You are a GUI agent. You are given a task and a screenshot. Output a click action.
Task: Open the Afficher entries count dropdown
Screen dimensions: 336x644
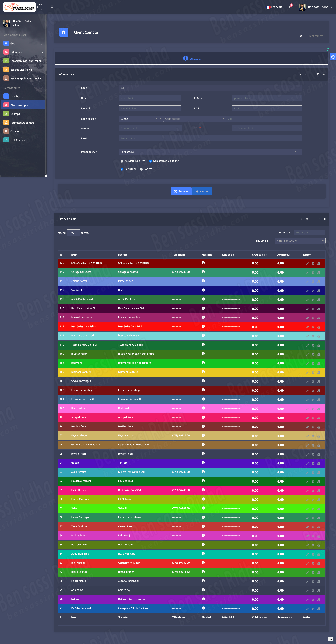click(73, 233)
